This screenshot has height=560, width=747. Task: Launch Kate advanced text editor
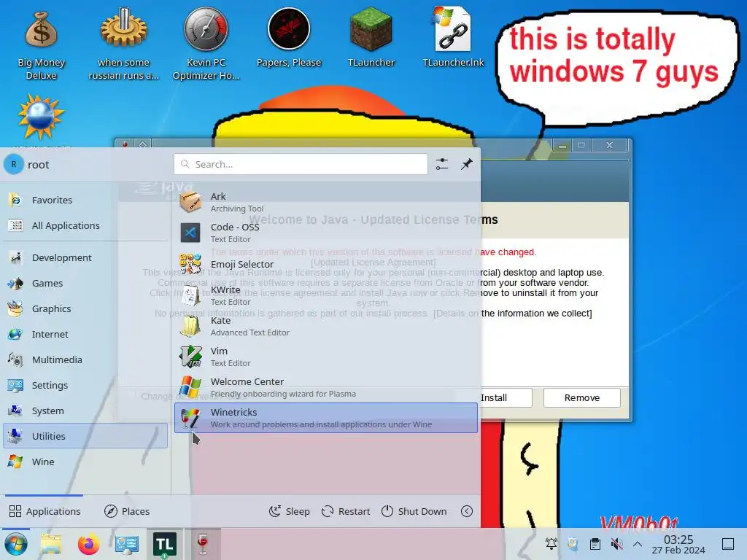click(326, 326)
